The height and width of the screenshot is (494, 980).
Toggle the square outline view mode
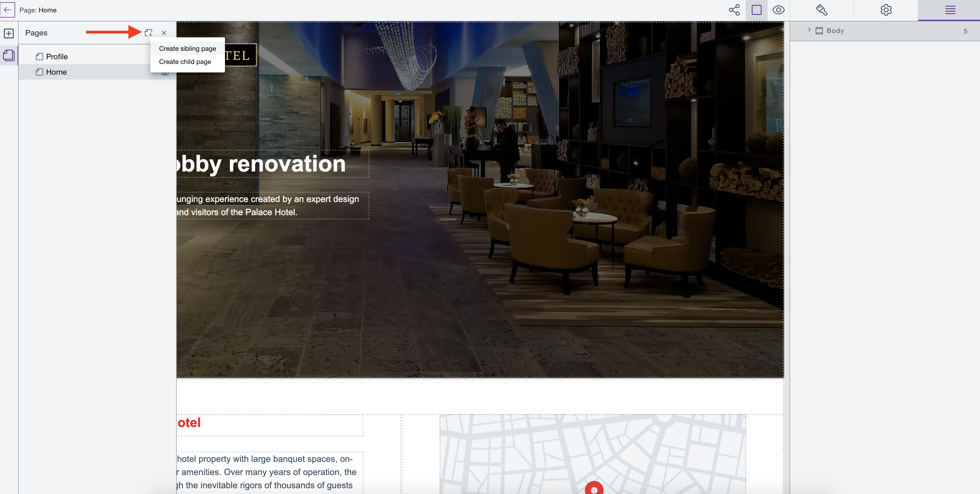click(x=756, y=10)
